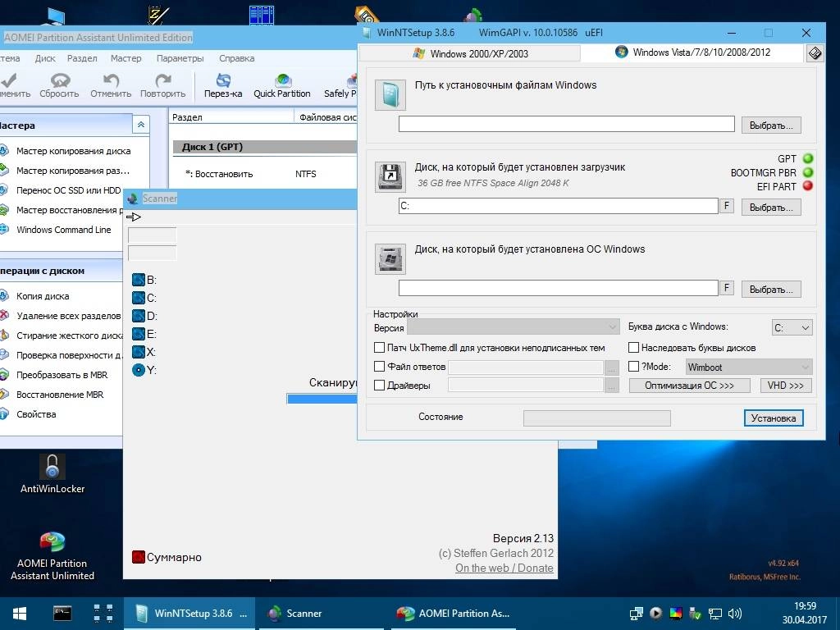Open the command prompt taskbar icon
This screenshot has width=840, height=630.
[62, 614]
